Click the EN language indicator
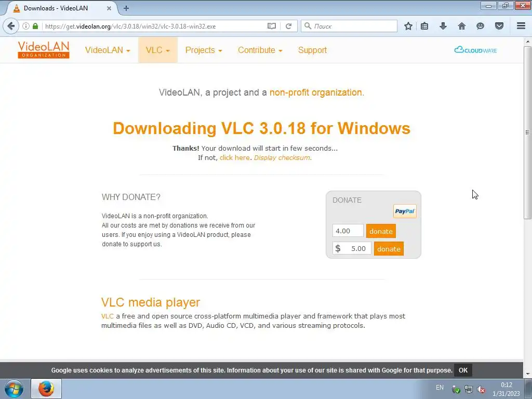This screenshot has width=532, height=399. click(440, 388)
